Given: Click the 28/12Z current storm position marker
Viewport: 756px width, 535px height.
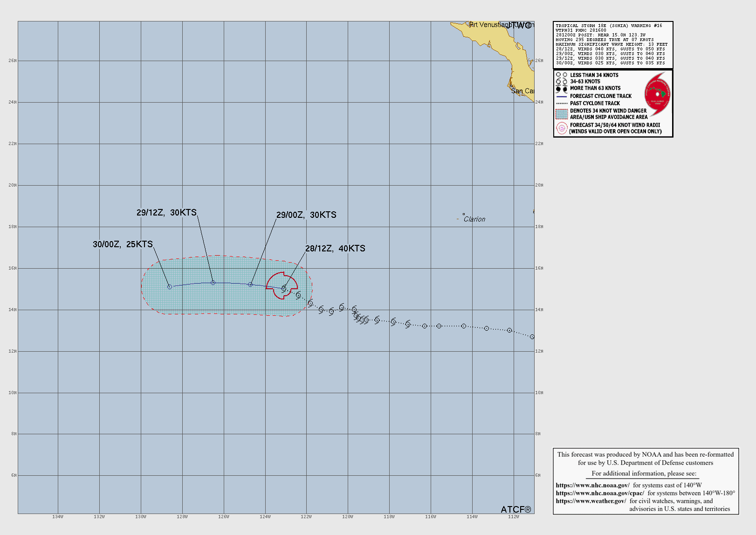Looking at the screenshot, I should [x=284, y=288].
